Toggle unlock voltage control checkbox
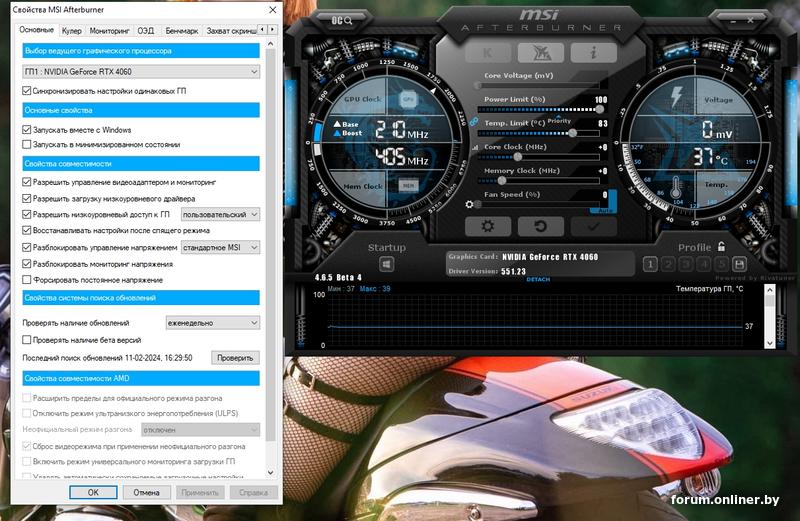 (x=27, y=247)
